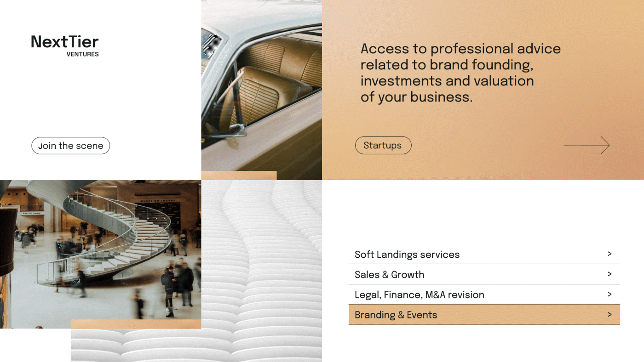Expand chevron beside Legal, Finance, M&A revision
Viewport: 644px width, 362px height.
coord(609,294)
